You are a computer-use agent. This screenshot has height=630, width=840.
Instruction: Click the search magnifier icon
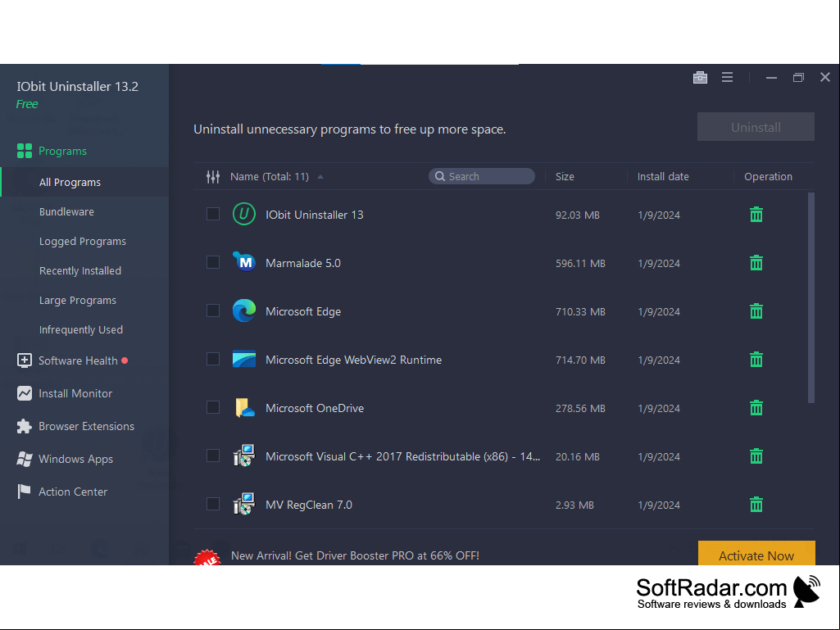point(440,176)
